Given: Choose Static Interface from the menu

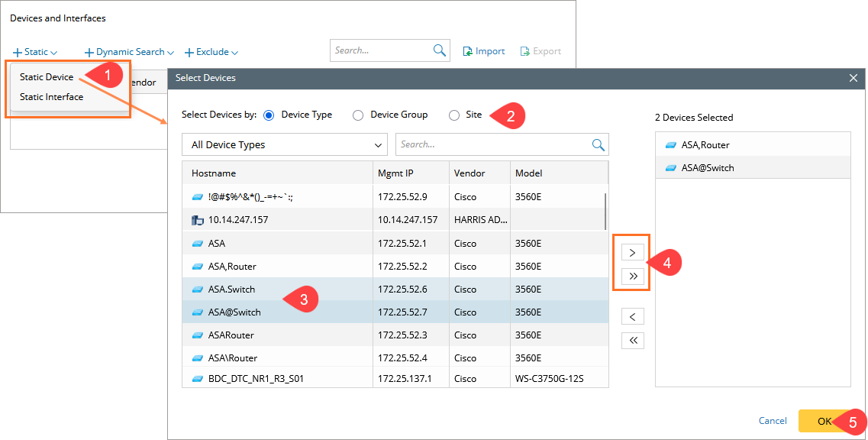Looking at the screenshot, I should (x=51, y=97).
